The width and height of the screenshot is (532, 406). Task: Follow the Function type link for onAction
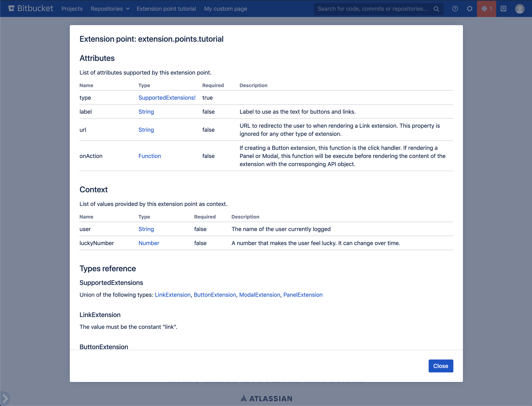click(150, 156)
